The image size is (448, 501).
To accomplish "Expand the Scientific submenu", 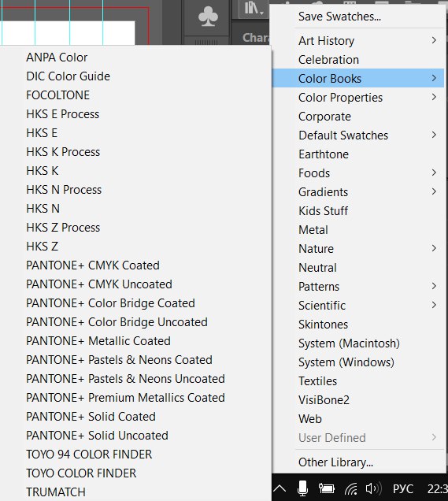I will pos(358,305).
